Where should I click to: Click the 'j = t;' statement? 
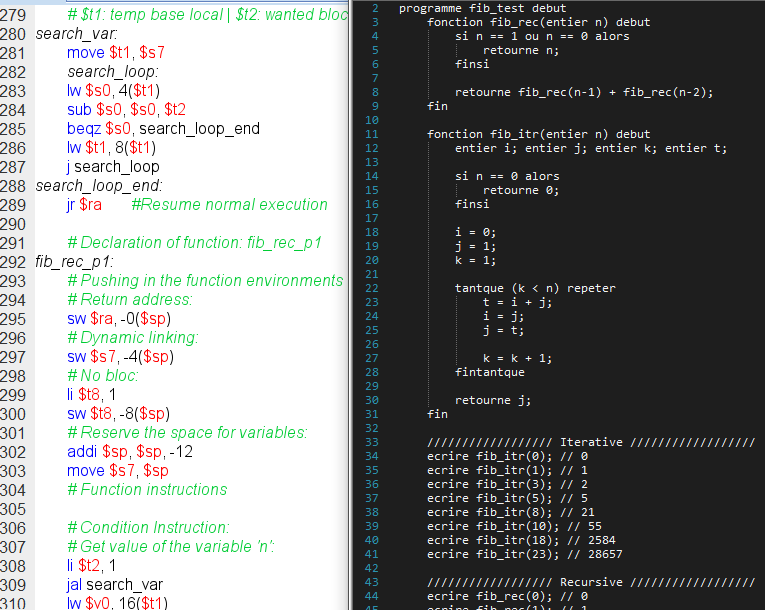(503, 330)
